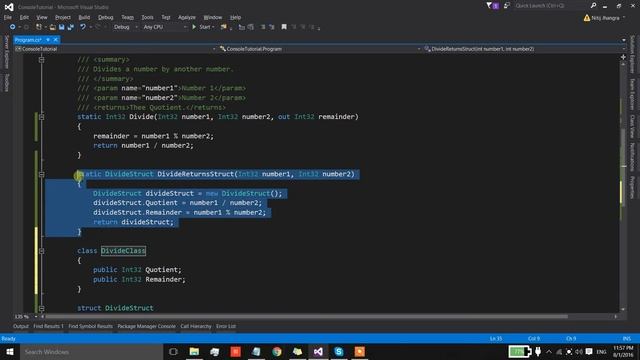This screenshot has height=360, width=640.
Task: Open File Explorer from the taskbar
Action: tap(194, 352)
